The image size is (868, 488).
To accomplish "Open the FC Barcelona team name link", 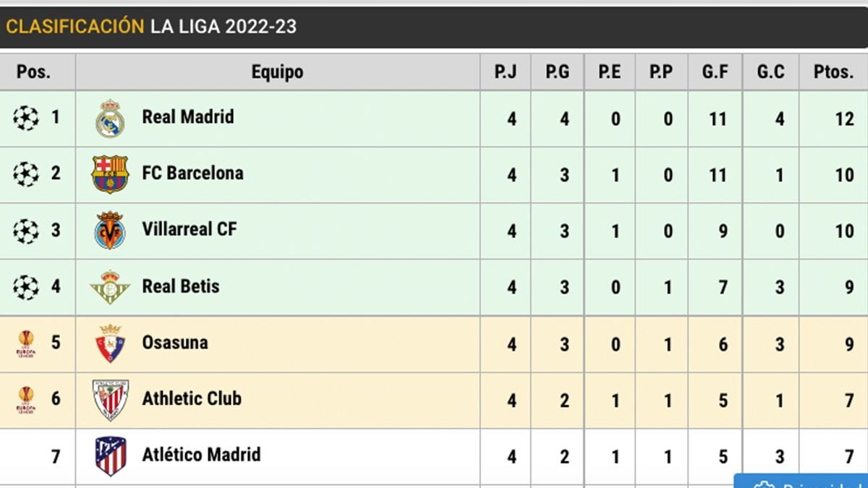I will coord(192,174).
